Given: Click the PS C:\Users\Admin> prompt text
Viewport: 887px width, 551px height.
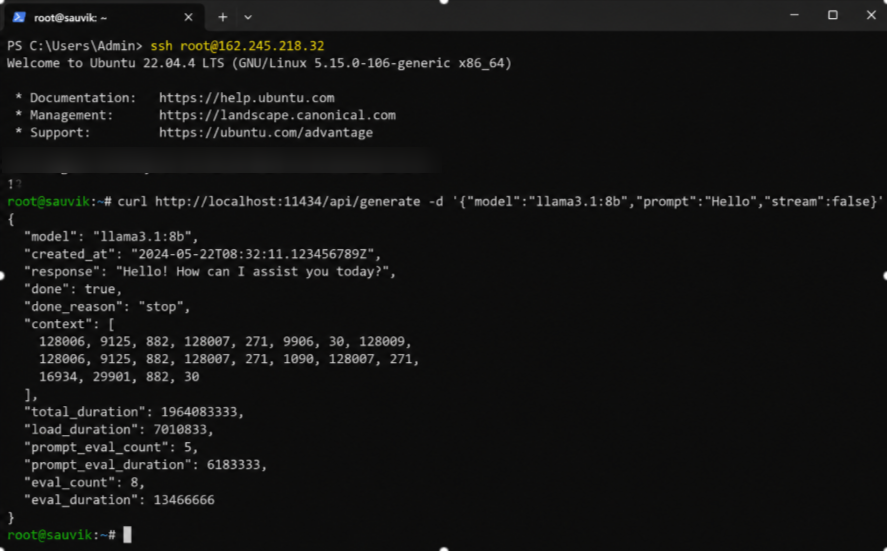Looking at the screenshot, I should point(75,46).
